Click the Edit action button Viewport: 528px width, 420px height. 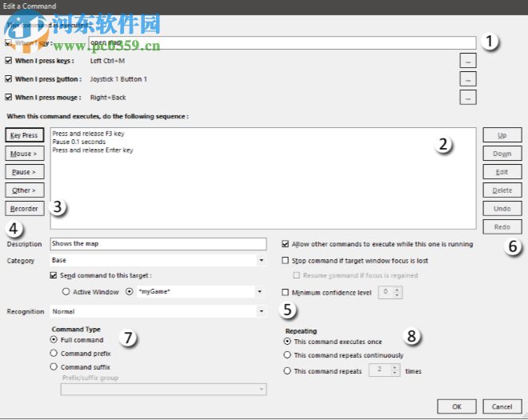click(502, 172)
